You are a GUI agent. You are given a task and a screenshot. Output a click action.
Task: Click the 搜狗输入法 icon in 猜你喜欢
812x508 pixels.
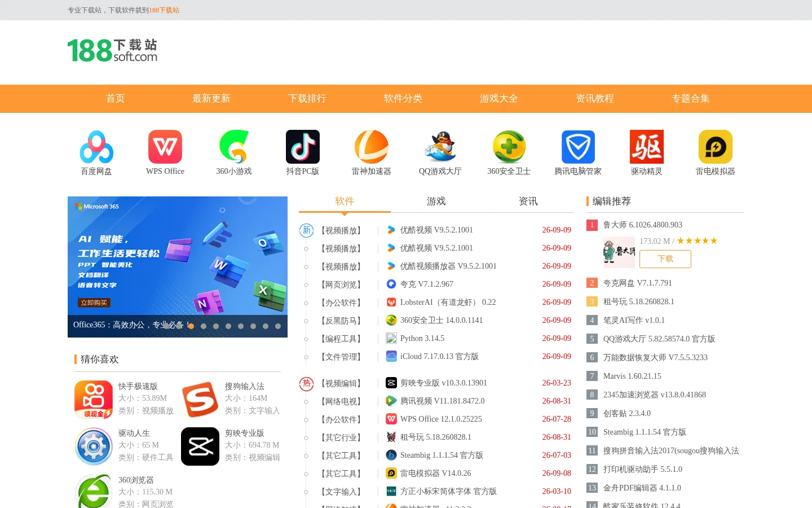200,400
